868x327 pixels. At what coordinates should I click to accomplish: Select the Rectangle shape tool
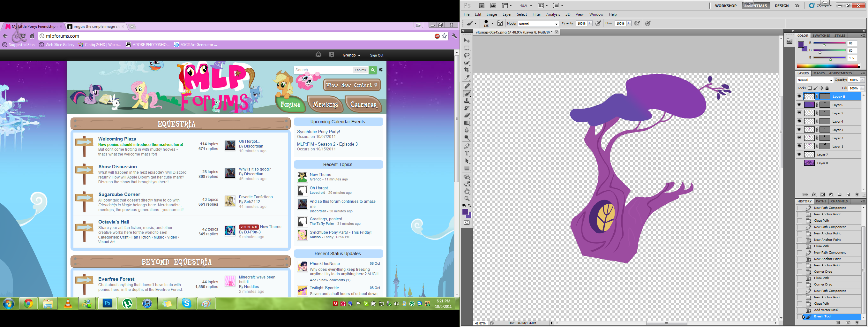click(467, 168)
